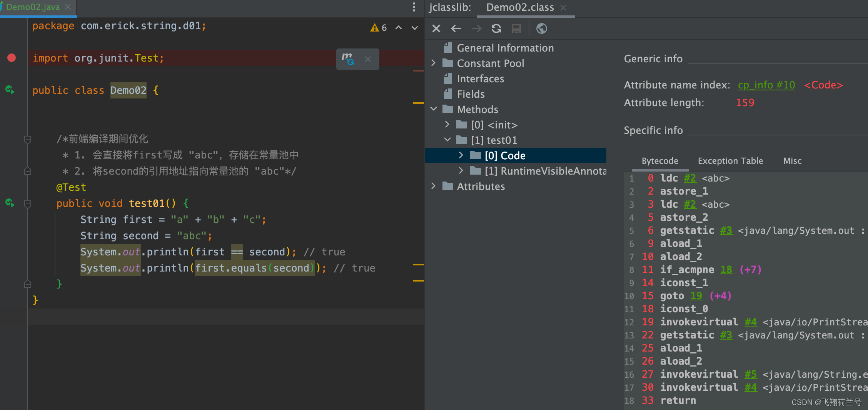Follow #5 link on invokevirtual String.equals
This screenshot has height=410, width=868.
point(750,375)
